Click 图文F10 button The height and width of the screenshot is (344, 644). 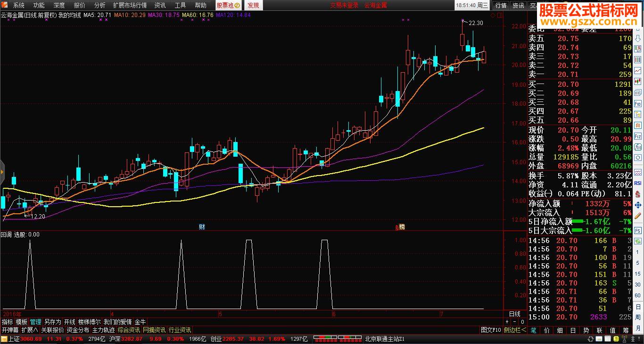[491, 330]
